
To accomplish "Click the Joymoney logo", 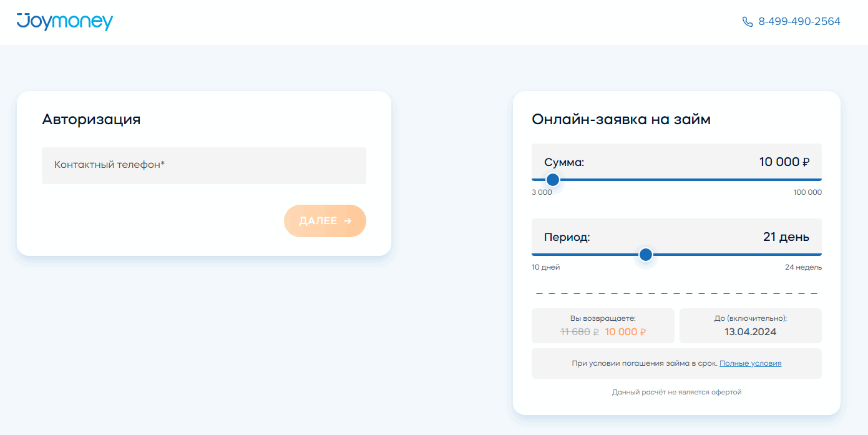I will [x=65, y=22].
